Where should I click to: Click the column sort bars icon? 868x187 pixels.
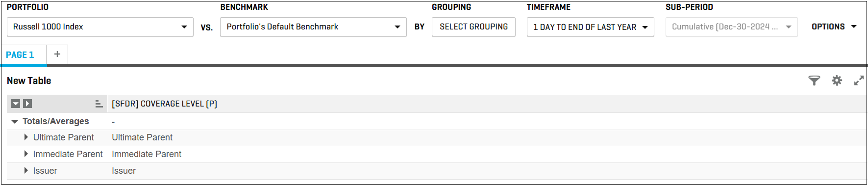click(x=99, y=104)
